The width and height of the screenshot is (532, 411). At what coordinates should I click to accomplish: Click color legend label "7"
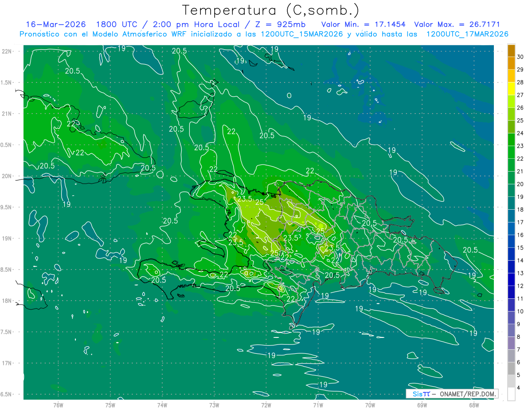point(519,349)
